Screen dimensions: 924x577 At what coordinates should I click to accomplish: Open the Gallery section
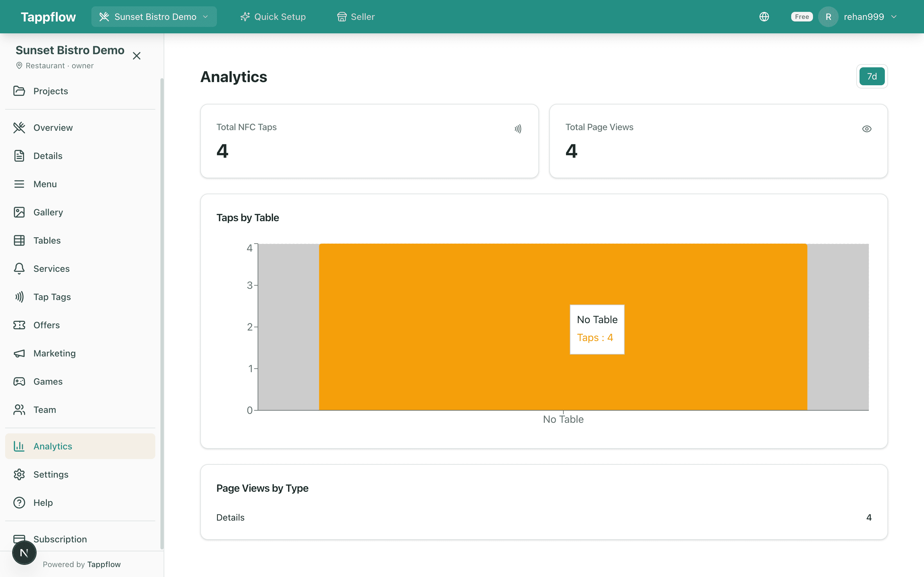[x=48, y=212]
